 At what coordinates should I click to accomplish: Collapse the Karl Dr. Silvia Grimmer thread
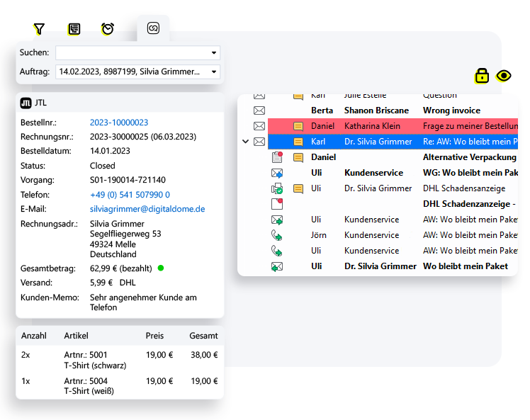click(246, 142)
